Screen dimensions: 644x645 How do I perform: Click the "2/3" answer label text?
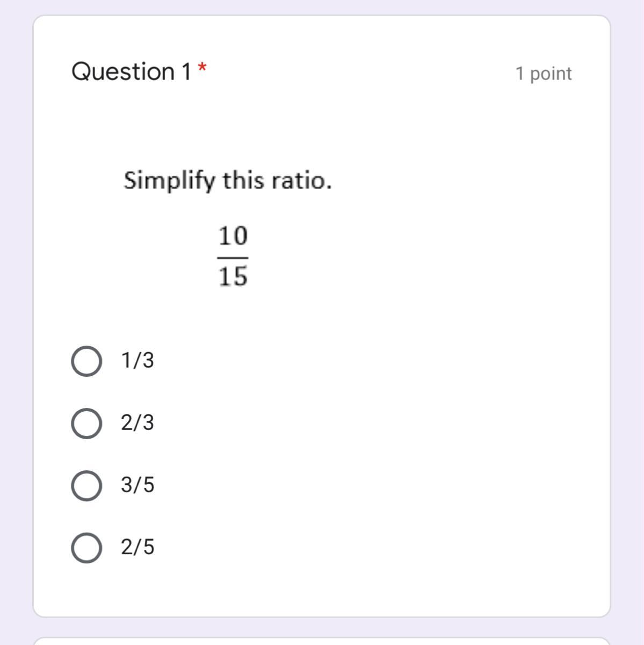coord(138,422)
